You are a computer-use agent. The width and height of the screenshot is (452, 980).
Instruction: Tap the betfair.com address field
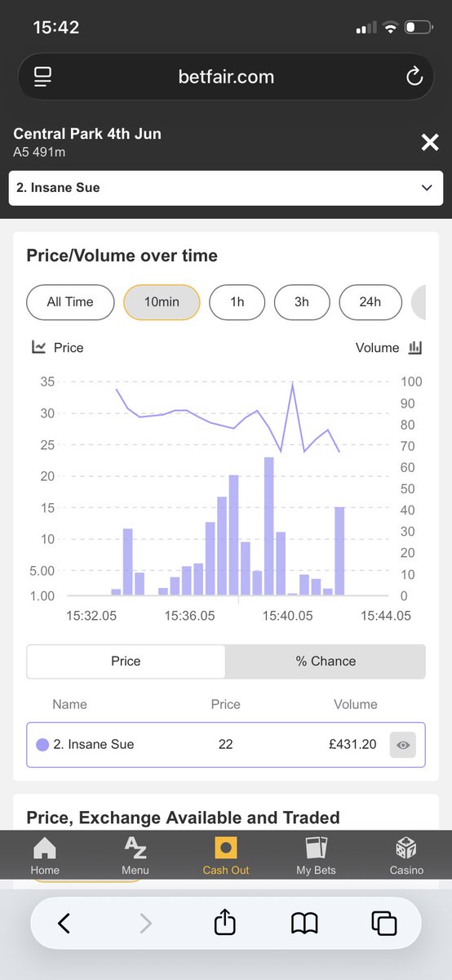click(226, 77)
